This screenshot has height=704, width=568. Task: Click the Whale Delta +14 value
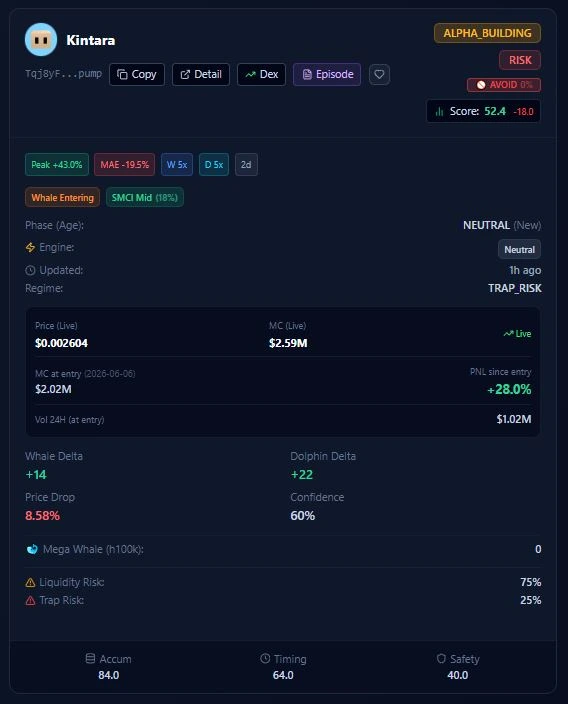click(36, 475)
